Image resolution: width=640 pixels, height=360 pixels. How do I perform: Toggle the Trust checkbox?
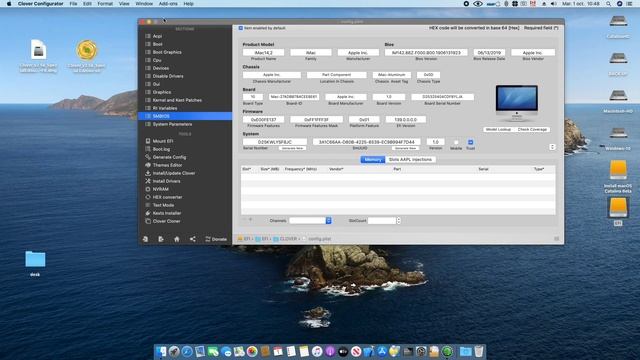pos(470,142)
